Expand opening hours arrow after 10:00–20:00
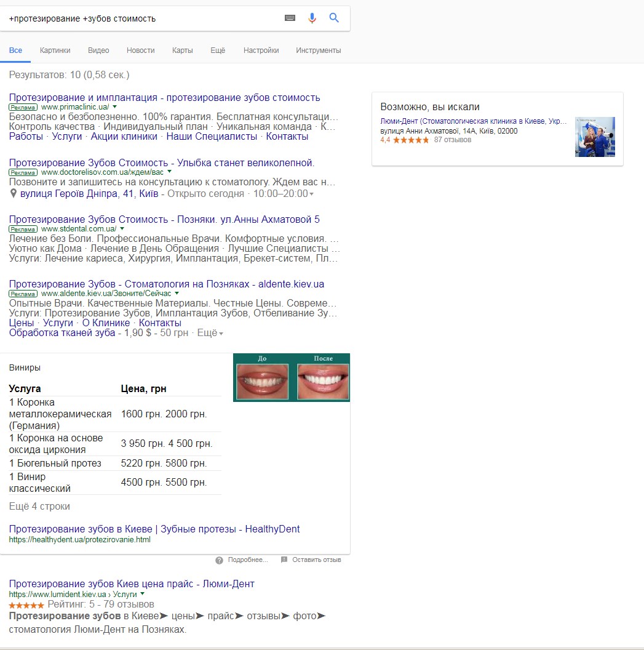644x650 pixels. pyautogui.click(x=311, y=194)
